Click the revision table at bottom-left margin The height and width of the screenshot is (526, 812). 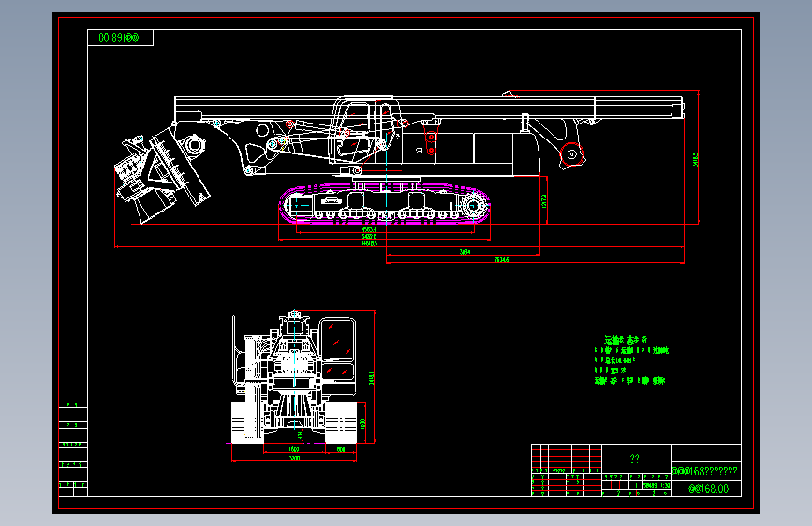click(x=73, y=448)
